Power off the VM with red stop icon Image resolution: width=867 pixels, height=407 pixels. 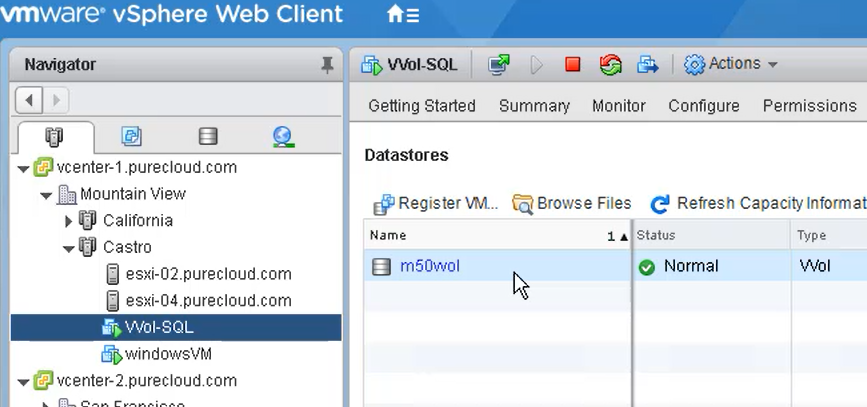click(x=573, y=65)
